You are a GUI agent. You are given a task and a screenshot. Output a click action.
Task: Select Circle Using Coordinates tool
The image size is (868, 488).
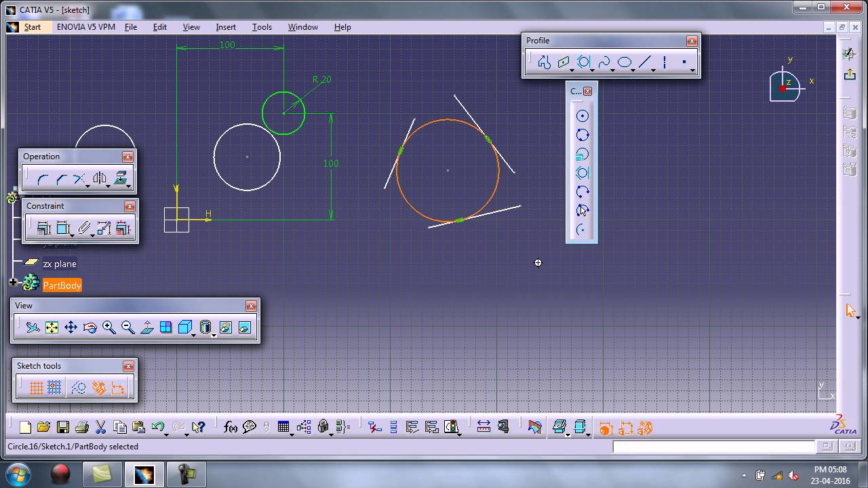582,154
